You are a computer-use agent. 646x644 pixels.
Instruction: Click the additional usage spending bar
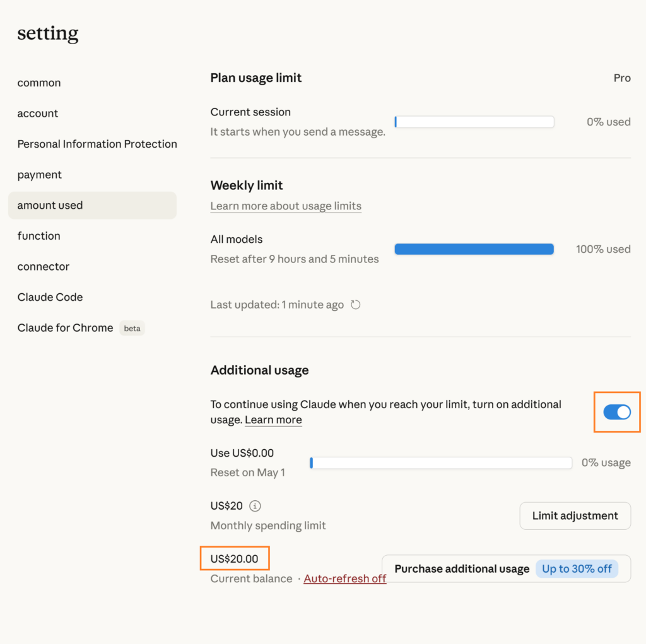441,463
